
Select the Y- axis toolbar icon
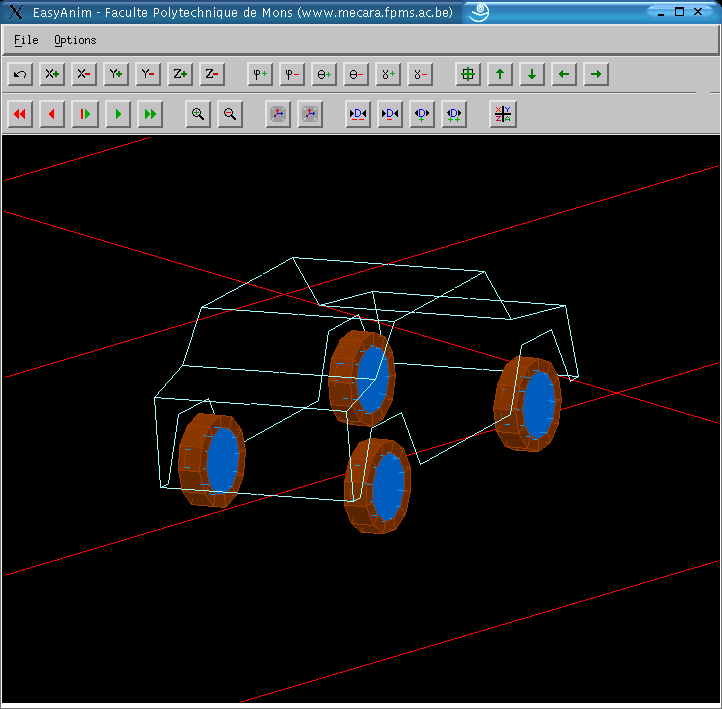(148, 74)
